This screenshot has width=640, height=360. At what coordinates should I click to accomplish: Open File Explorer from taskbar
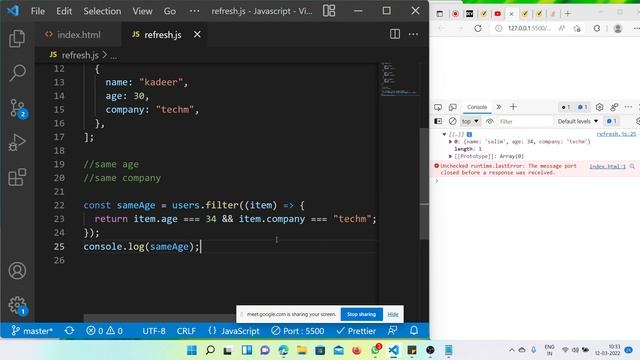[302, 350]
